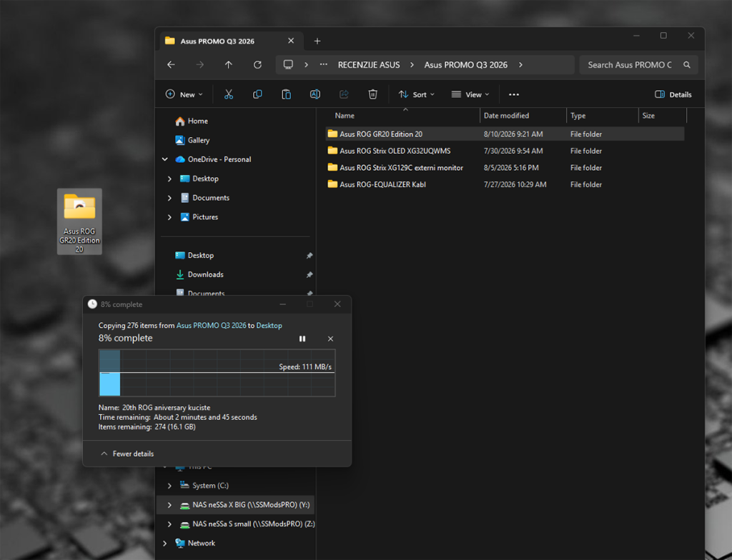Click Desktop destination link in copy dialog
732x560 pixels.
click(269, 325)
